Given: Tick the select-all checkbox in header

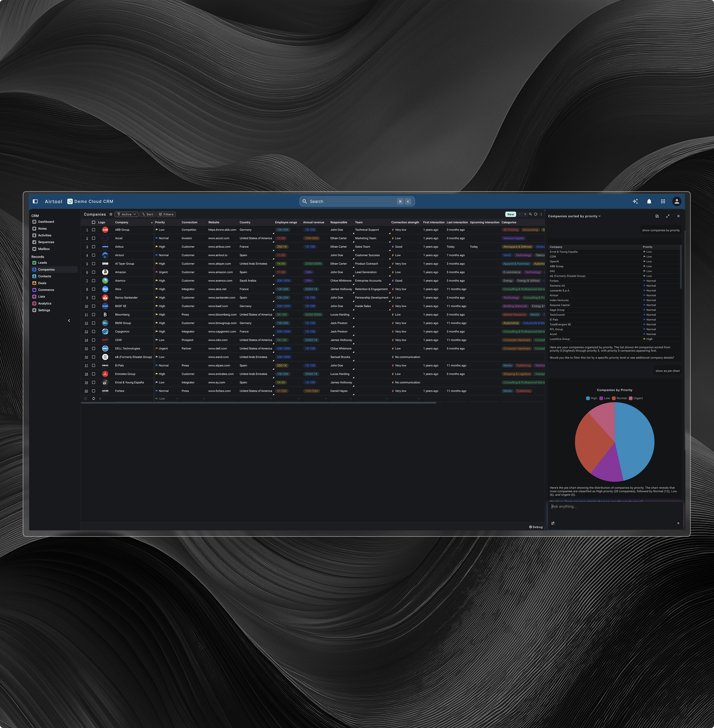Looking at the screenshot, I should [x=94, y=222].
